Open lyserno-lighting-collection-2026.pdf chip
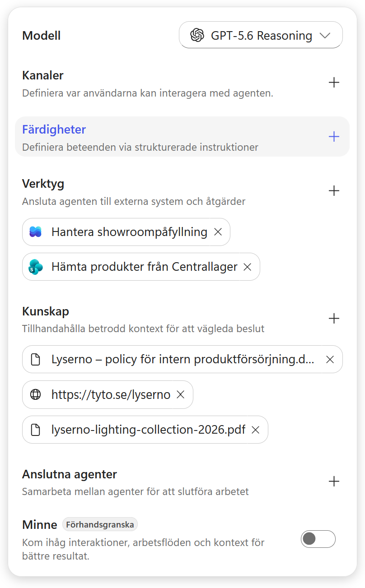Image resolution: width=365 pixels, height=588 pixels. point(145,430)
